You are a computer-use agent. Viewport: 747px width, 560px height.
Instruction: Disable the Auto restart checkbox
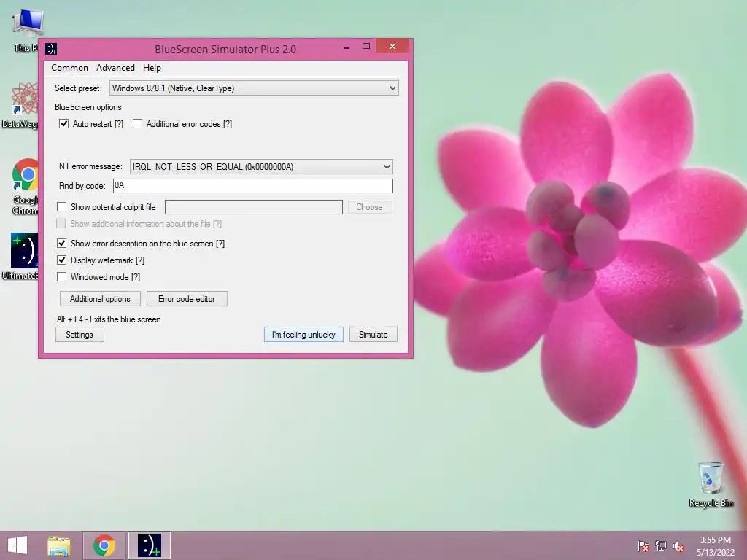[64, 124]
